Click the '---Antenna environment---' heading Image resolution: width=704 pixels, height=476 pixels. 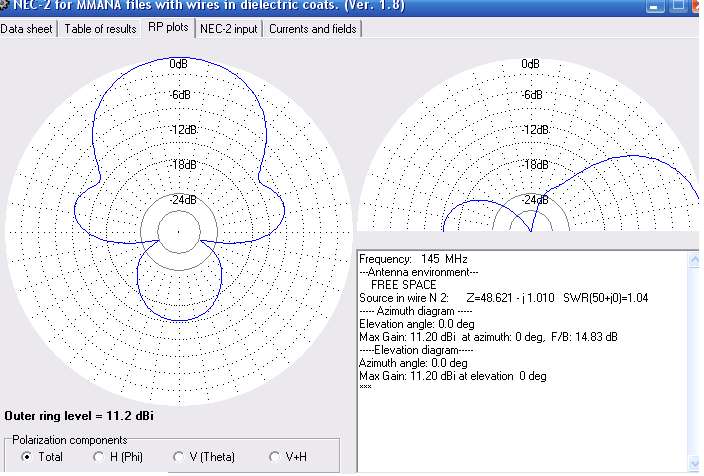419,272
